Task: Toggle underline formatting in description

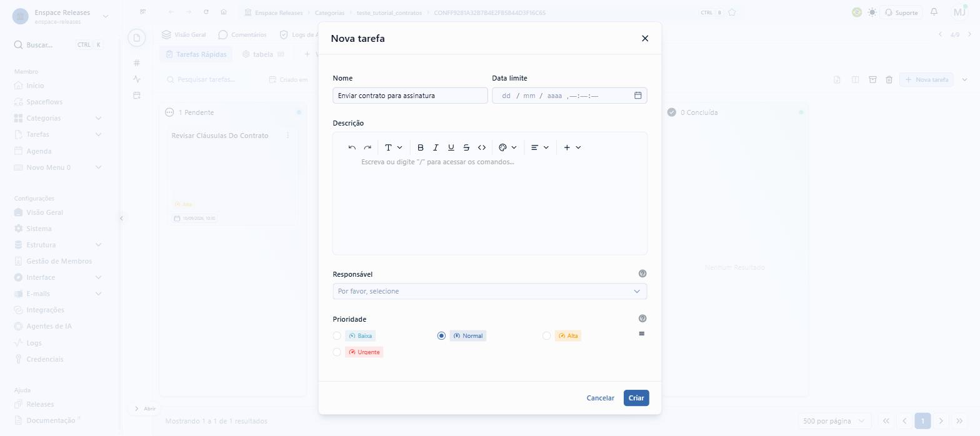Action: tap(451, 147)
